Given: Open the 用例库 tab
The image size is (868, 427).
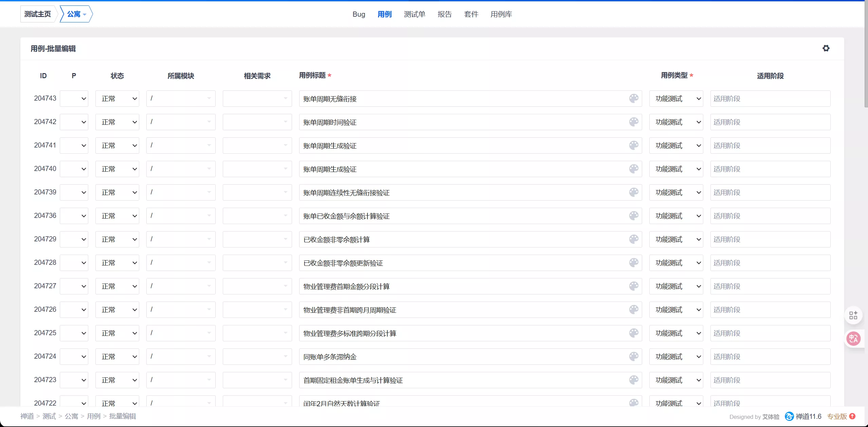Looking at the screenshot, I should (501, 14).
